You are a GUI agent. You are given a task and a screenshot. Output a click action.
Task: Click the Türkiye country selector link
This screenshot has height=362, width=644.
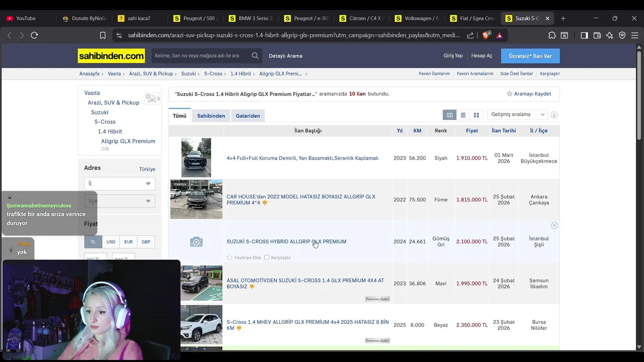click(x=147, y=169)
